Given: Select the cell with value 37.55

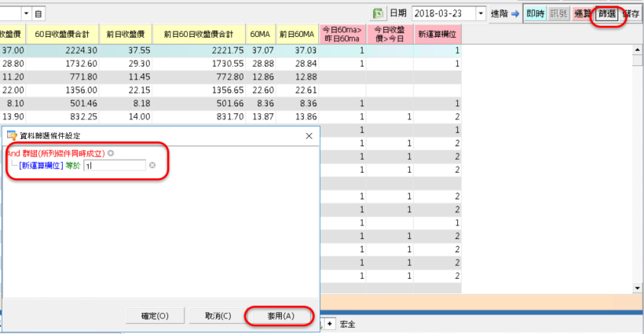Looking at the screenshot, I should pos(126,50).
